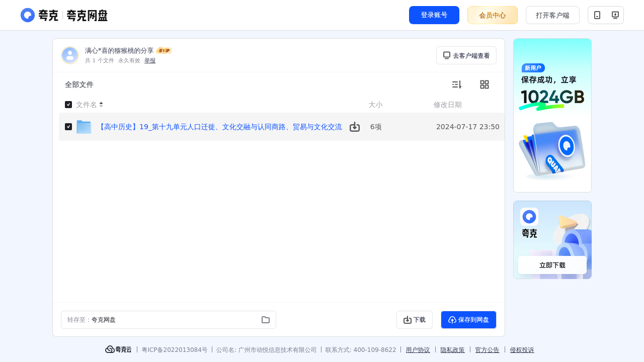Click the 夸克云 logo in the footer

118,349
